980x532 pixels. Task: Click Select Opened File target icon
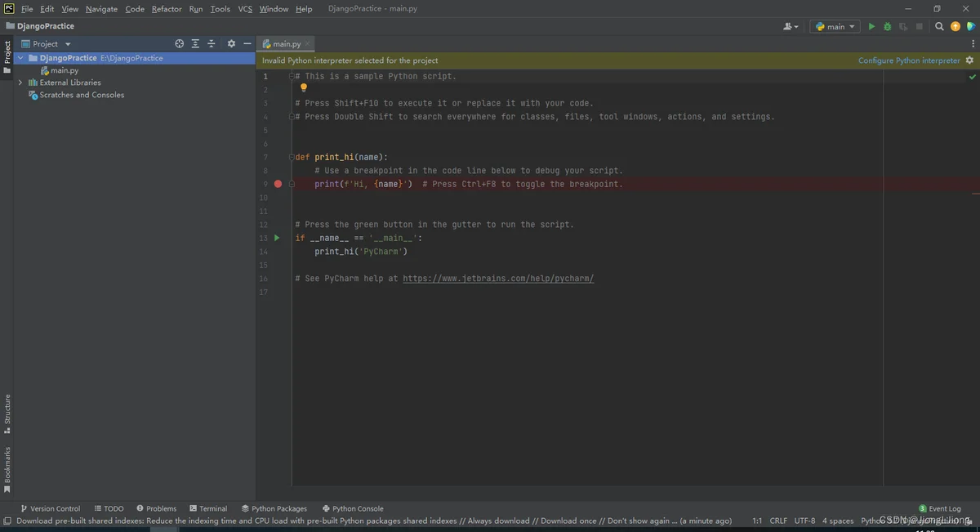click(180, 43)
